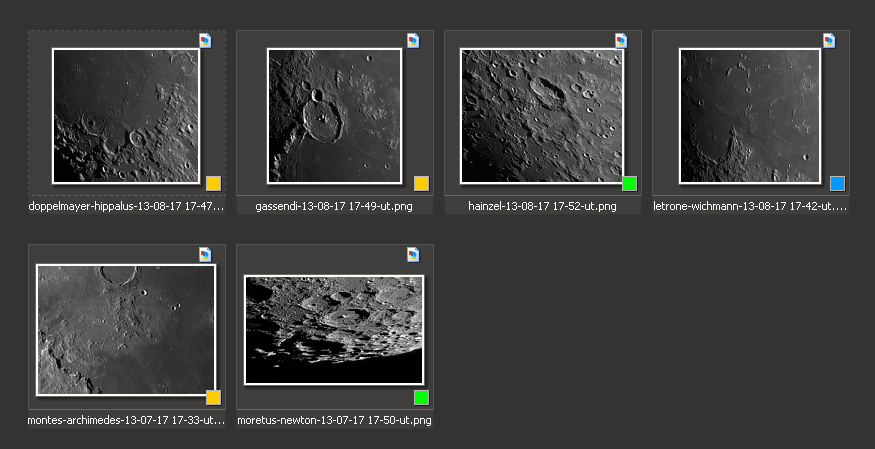
Task: Click file type icon on montes-archimedes thumbnail
Action: pyautogui.click(x=205, y=254)
